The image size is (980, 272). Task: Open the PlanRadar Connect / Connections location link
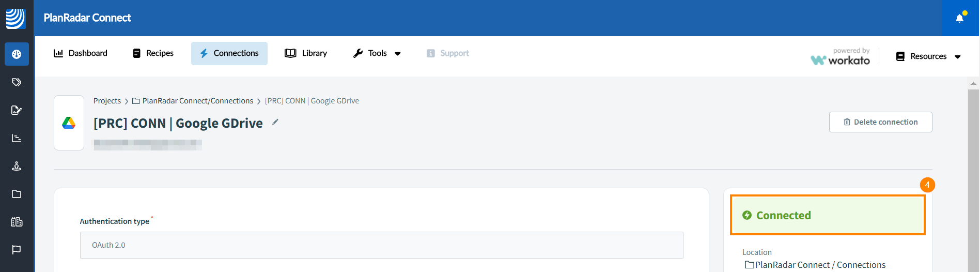(x=815, y=265)
